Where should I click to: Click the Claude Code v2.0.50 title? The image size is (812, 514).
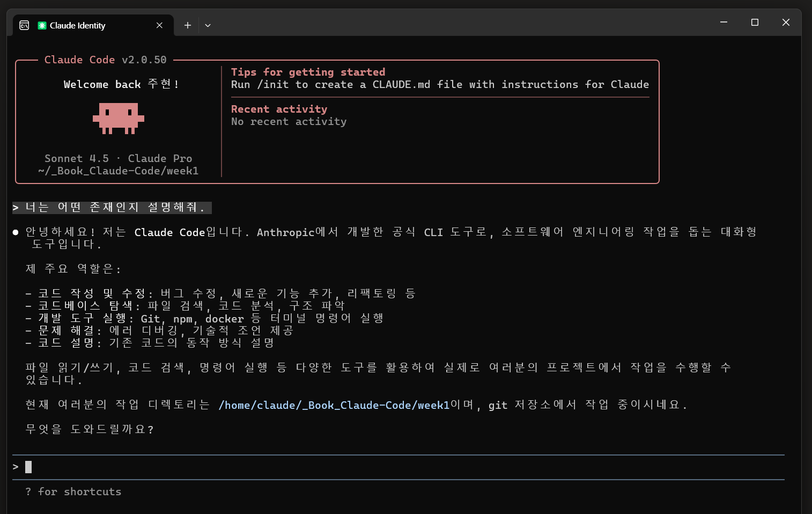(106, 60)
